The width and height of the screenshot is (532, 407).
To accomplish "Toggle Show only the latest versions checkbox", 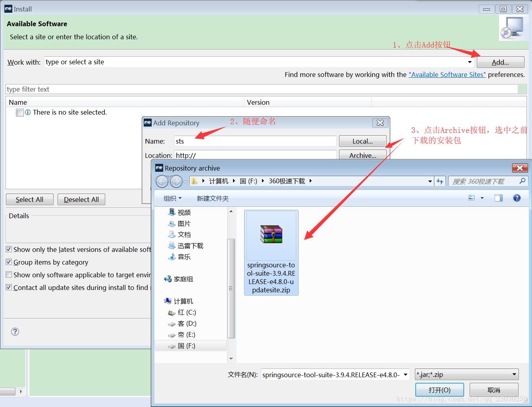I will (9, 250).
